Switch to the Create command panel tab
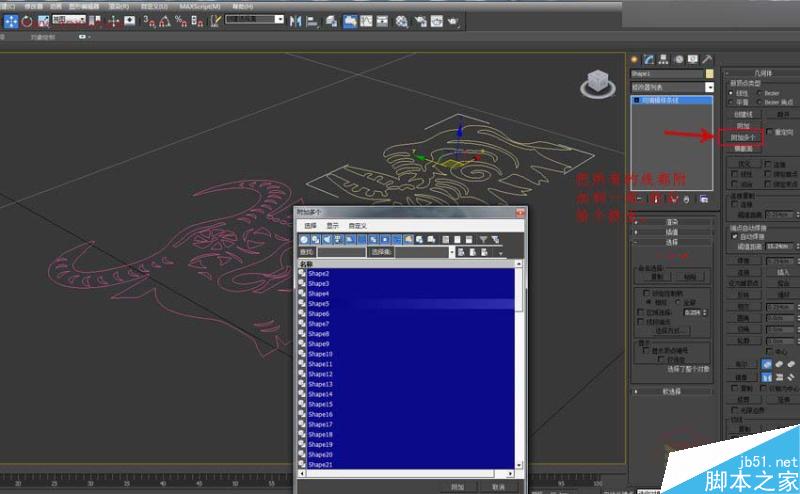 635,60
